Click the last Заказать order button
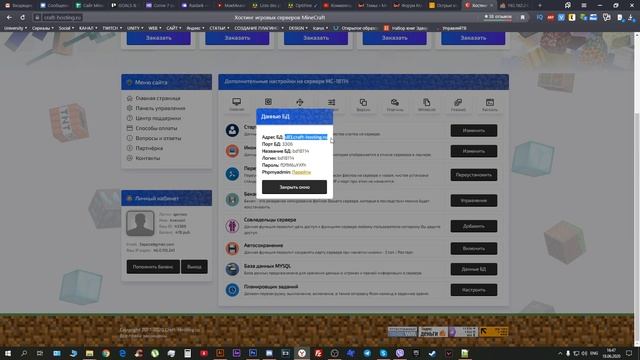Image resolution: width=640 pixels, height=360 pixels. [x=473, y=38]
